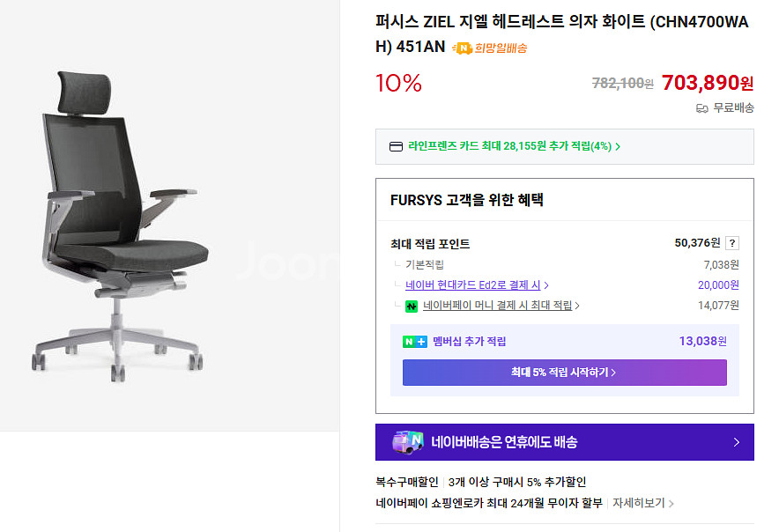Follow the 네이버페이 머니 결제 시 최대 적립 link
The width and height of the screenshot is (779, 532).
click(498, 306)
